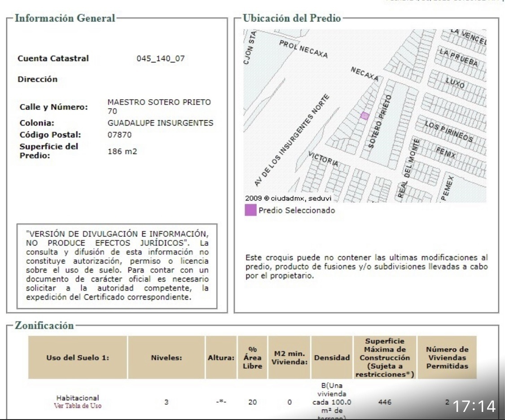
Task: Click the 'LUXO' street label on the map
Action: pos(455,83)
